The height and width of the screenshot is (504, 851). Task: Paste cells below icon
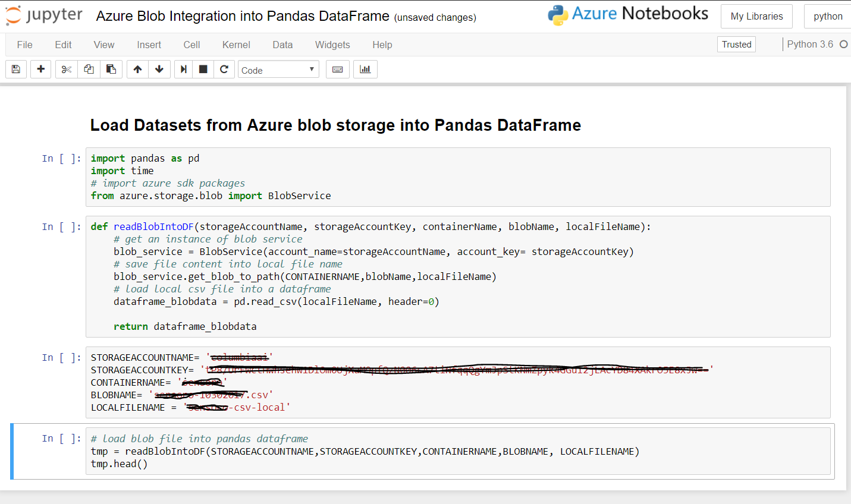pos(111,70)
